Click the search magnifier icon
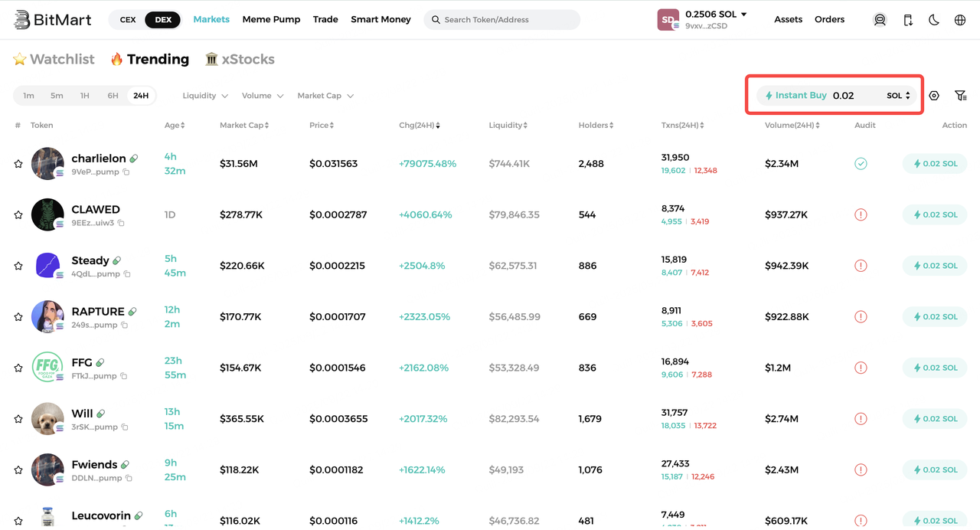Viewport: 980px width, 530px height. click(x=436, y=20)
